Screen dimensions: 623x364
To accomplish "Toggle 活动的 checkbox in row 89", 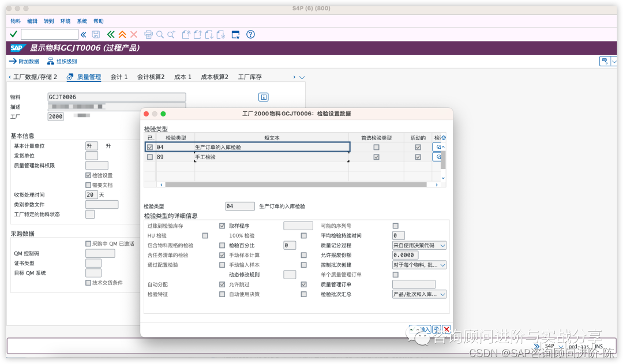I will pos(418,157).
